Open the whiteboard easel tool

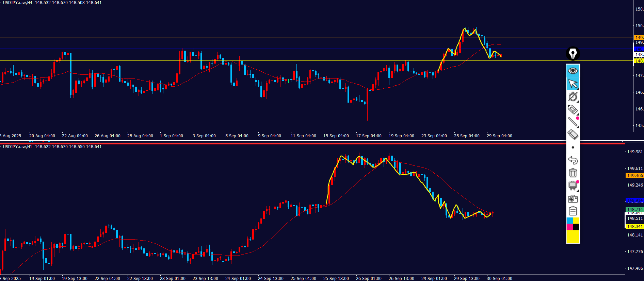(573, 186)
